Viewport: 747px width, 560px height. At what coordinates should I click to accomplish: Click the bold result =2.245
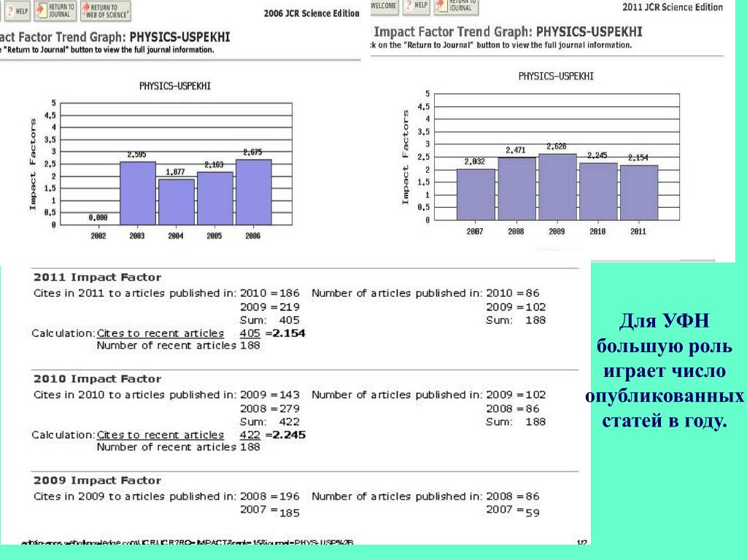coord(285,435)
